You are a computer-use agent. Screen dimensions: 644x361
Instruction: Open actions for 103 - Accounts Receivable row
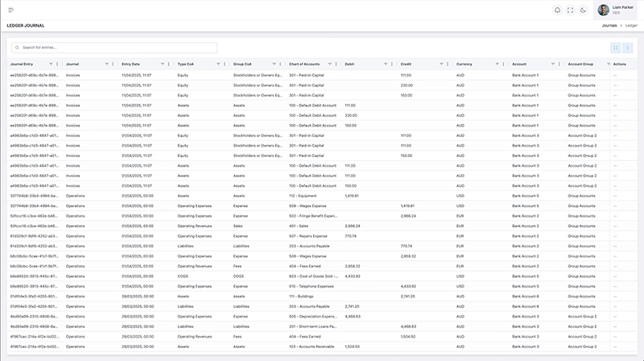tap(615, 346)
